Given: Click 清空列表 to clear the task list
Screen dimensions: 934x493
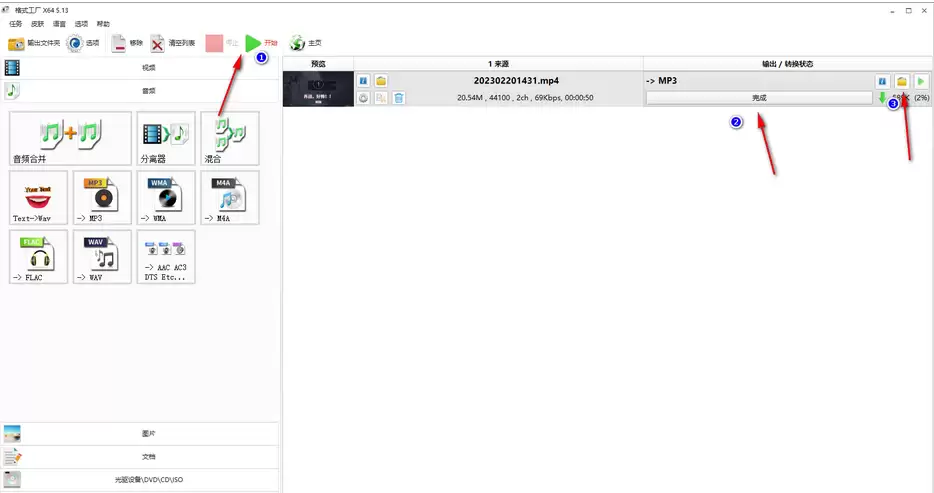Looking at the screenshot, I should click(x=173, y=43).
